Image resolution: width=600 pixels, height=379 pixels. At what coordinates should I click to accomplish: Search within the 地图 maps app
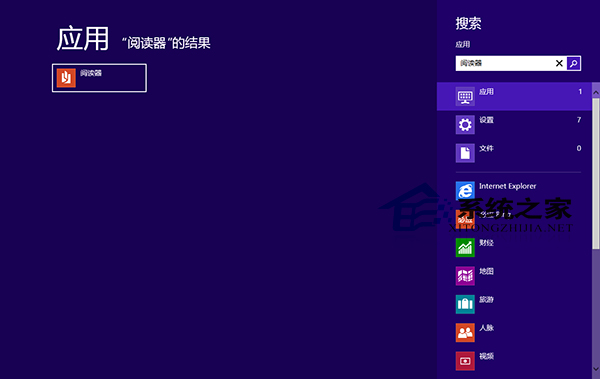point(514,276)
